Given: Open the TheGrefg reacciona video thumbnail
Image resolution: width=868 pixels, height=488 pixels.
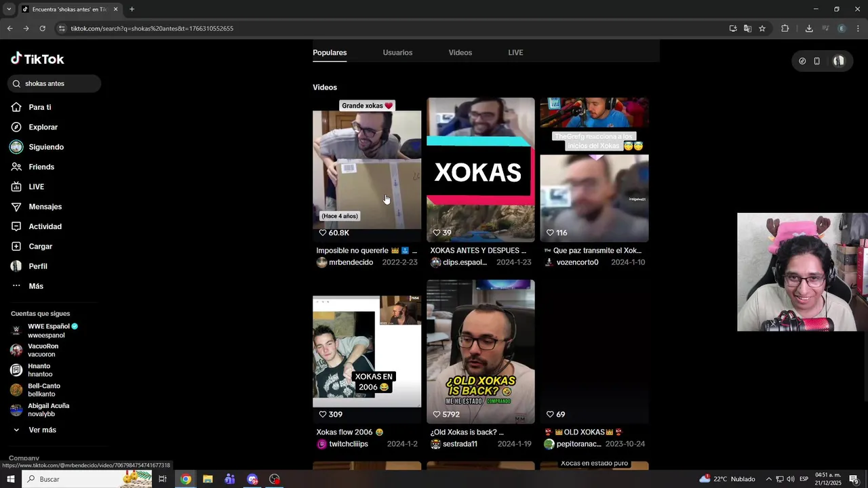Looking at the screenshot, I should 595,169.
